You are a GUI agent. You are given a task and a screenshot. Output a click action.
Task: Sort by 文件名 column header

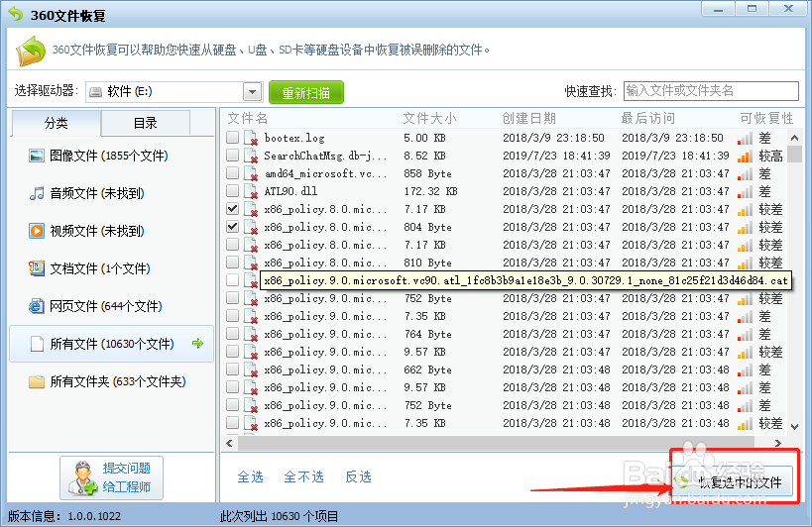248,119
